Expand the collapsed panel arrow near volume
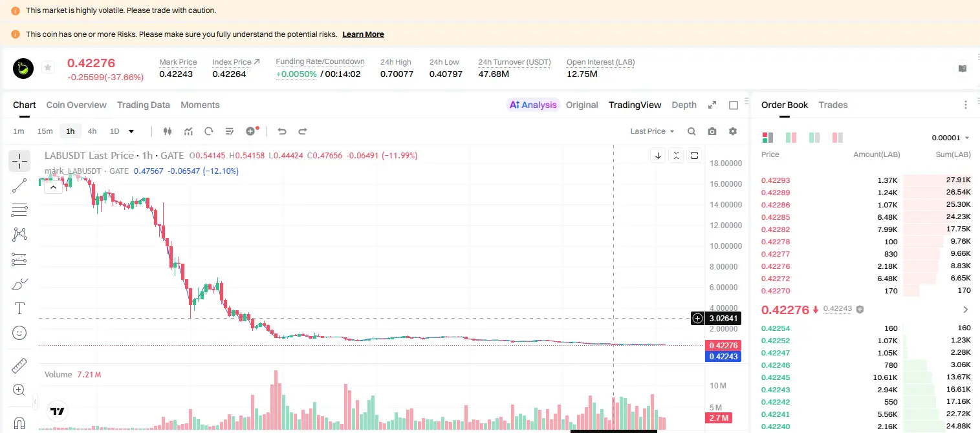This screenshot has width=980, height=433. [35, 401]
